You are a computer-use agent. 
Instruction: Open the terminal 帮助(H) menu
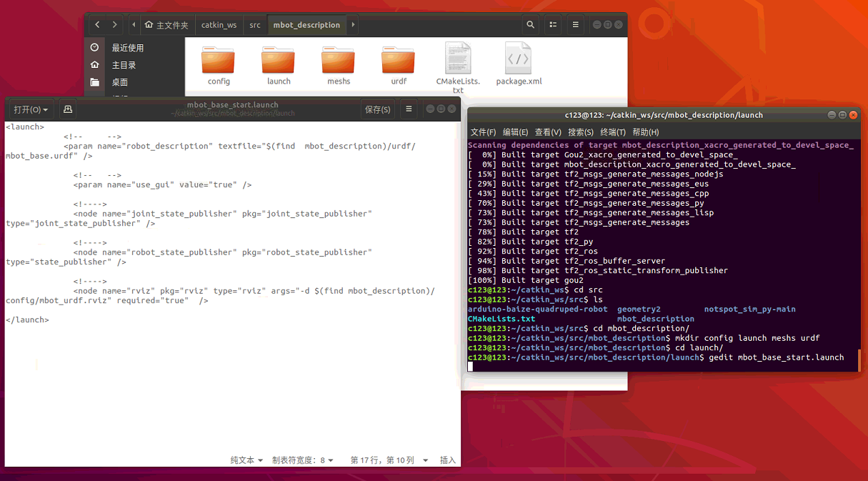pyautogui.click(x=646, y=132)
